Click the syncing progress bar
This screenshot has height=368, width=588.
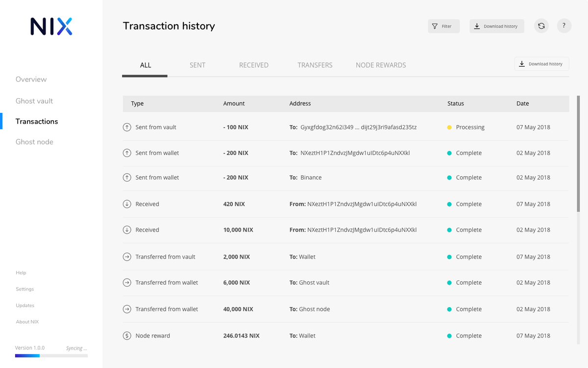tap(51, 356)
